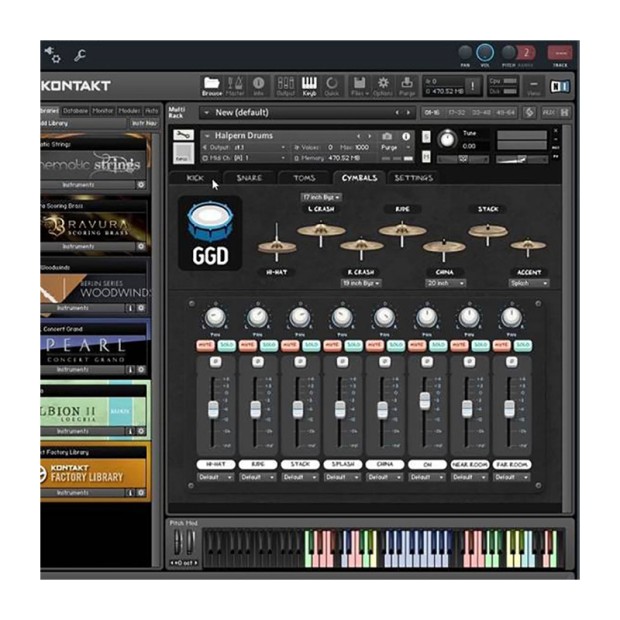This screenshot has height=620, width=620.
Task: Select the China cymbal image
Action: pos(444,249)
